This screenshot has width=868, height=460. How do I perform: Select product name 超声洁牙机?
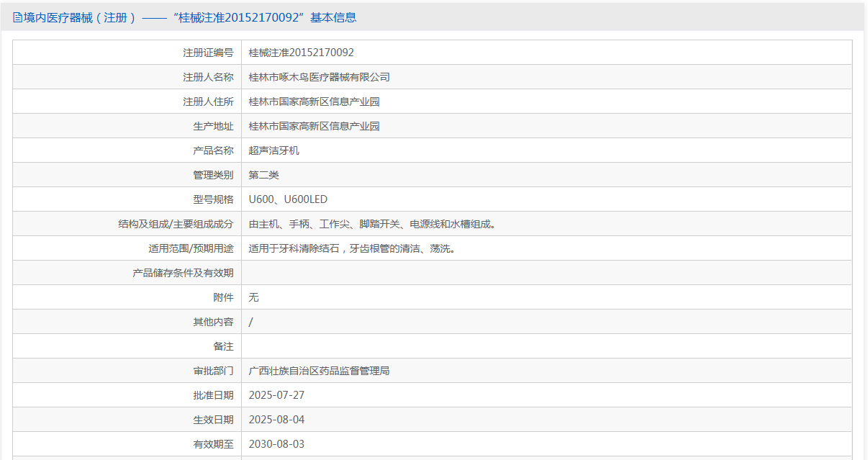point(274,150)
